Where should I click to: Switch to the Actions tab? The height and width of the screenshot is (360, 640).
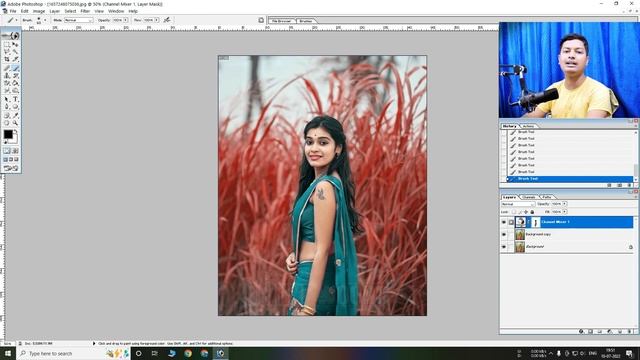[x=528, y=126]
